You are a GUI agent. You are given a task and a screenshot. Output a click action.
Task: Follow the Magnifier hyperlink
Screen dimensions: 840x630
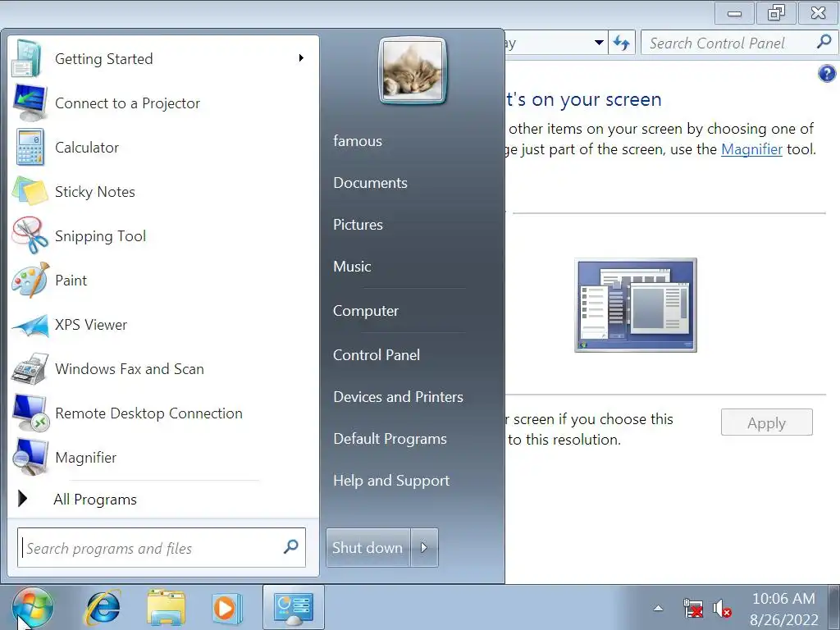pos(751,149)
